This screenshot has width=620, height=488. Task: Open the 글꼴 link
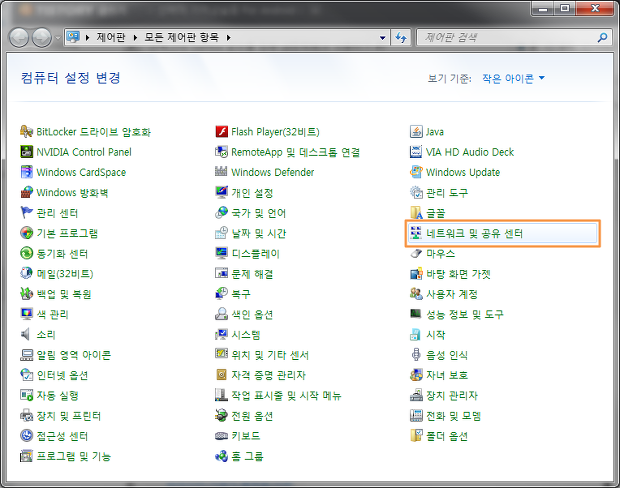tap(435, 213)
